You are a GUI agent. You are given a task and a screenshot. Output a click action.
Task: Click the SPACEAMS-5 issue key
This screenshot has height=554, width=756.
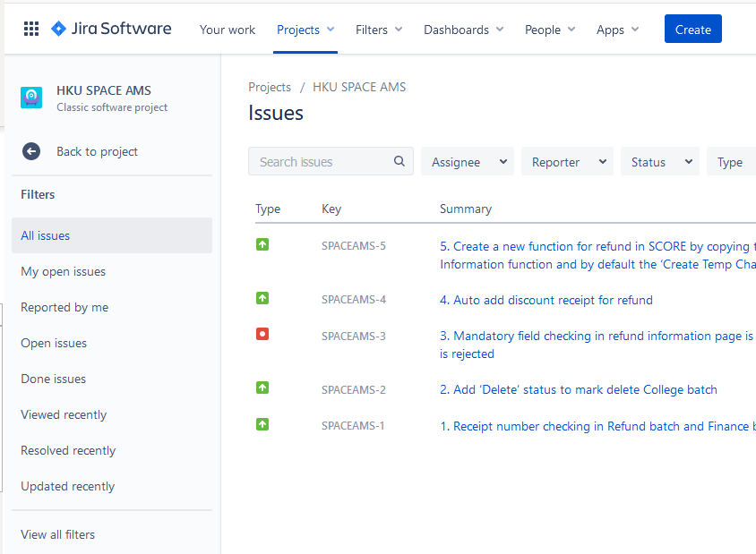[354, 246]
